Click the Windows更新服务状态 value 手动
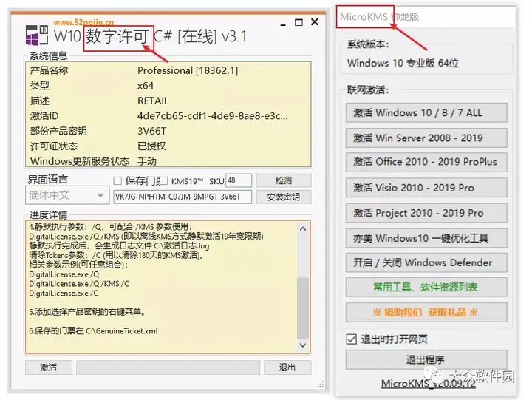532x400 pixels. 147,161
